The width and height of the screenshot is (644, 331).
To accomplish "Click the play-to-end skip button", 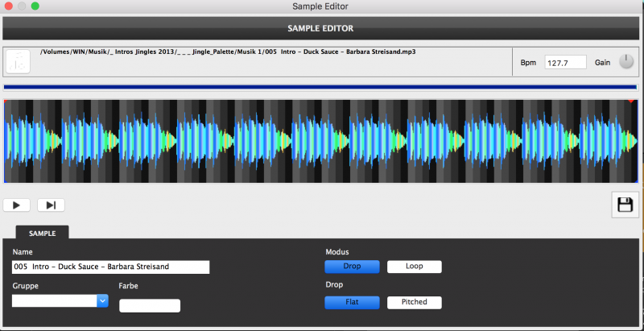I will click(x=50, y=205).
